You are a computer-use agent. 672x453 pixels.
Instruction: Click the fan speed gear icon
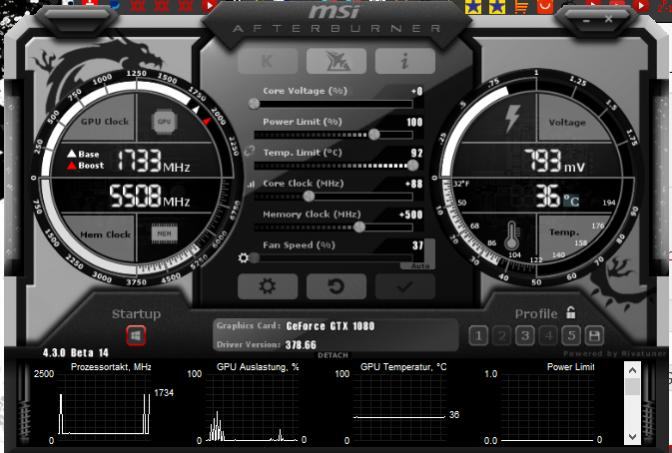coord(243,258)
